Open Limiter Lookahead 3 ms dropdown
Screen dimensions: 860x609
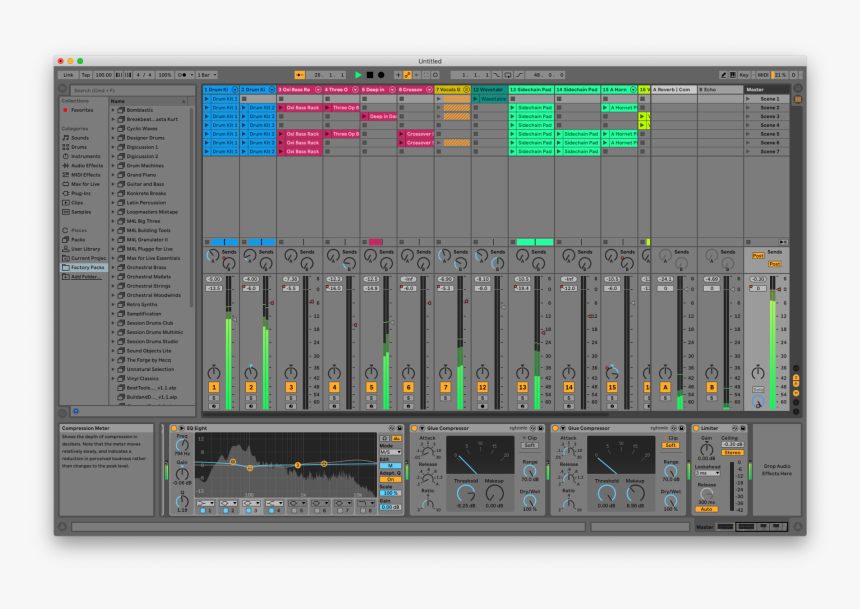pyautogui.click(x=708, y=473)
